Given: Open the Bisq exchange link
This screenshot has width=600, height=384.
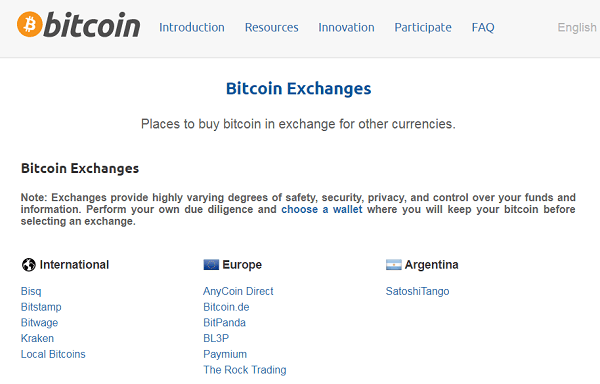Looking at the screenshot, I should coord(31,291).
